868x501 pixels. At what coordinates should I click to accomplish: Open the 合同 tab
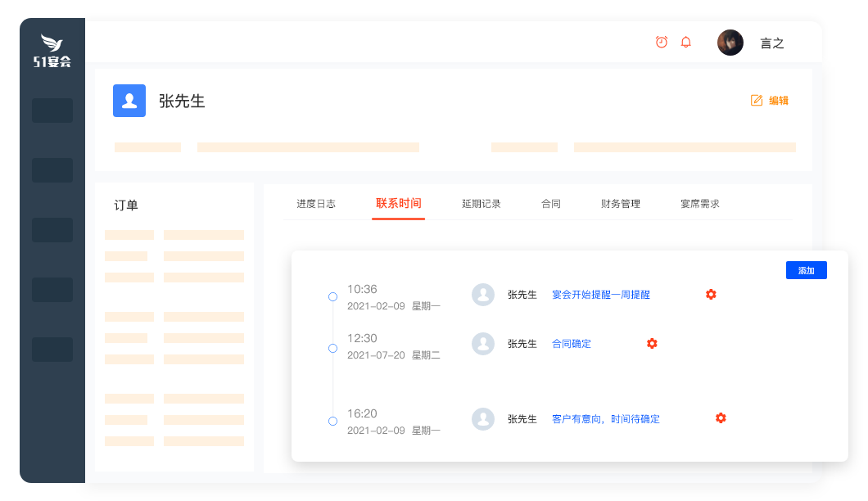[551, 203]
